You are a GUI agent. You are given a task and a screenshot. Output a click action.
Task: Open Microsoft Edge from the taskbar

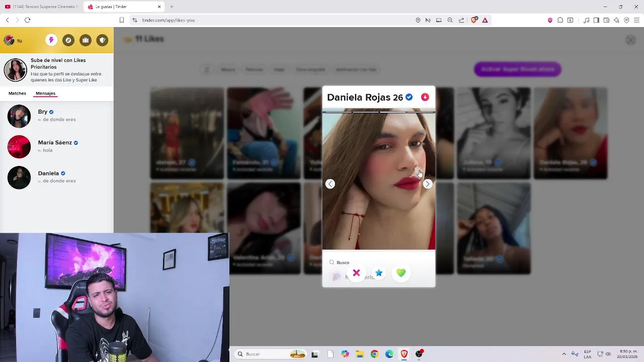click(x=389, y=354)
